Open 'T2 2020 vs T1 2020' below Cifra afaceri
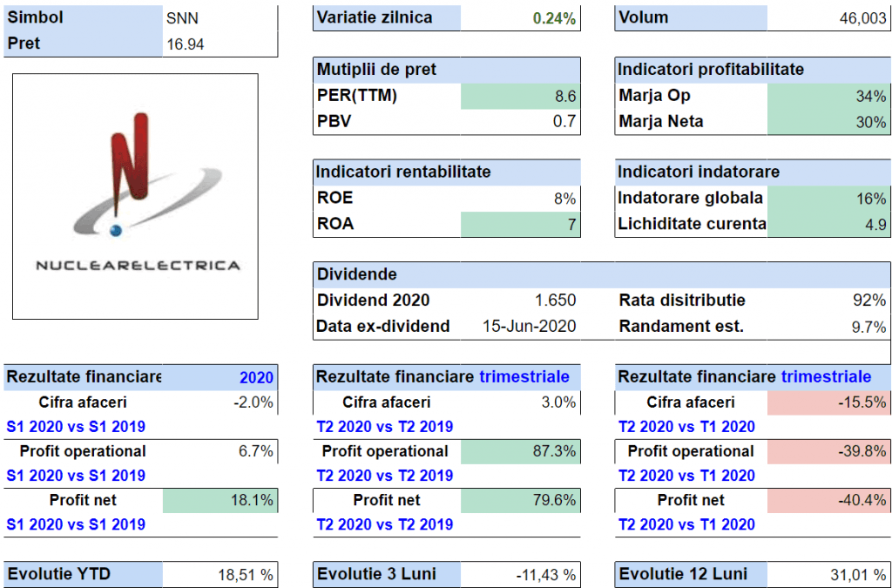This screenshot has width=892, height=588. click(x=686, y=427)
